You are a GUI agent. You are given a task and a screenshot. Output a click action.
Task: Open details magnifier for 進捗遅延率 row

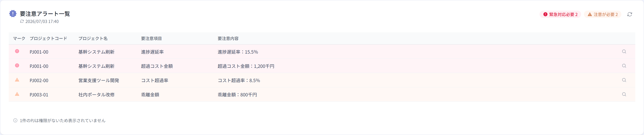[x=624, y=51]
